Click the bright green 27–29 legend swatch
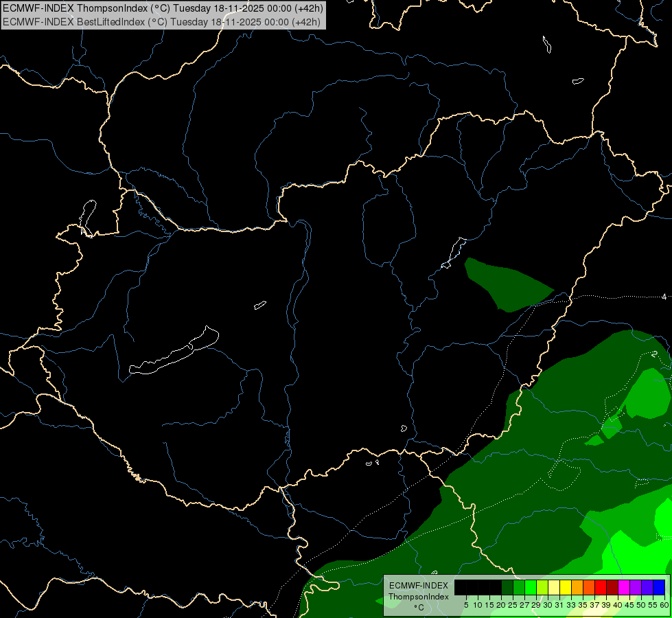 531,587
